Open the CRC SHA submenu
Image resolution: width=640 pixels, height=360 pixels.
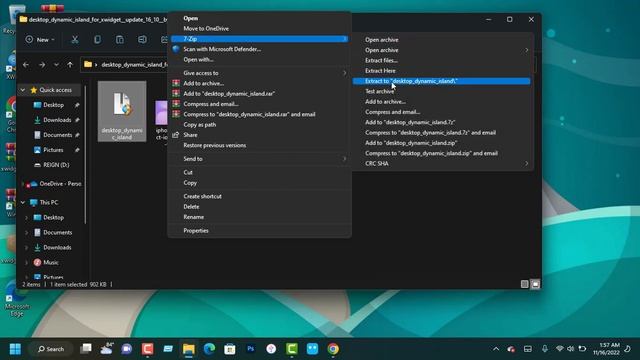pyautogui.click(x=442, y=164)
